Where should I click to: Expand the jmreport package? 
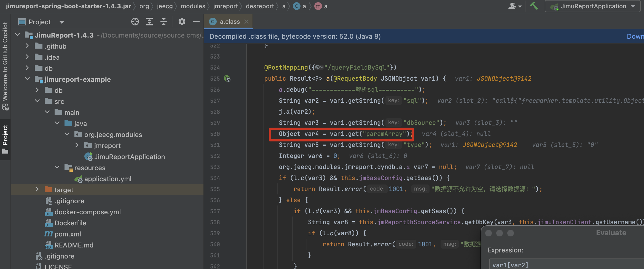77,145
